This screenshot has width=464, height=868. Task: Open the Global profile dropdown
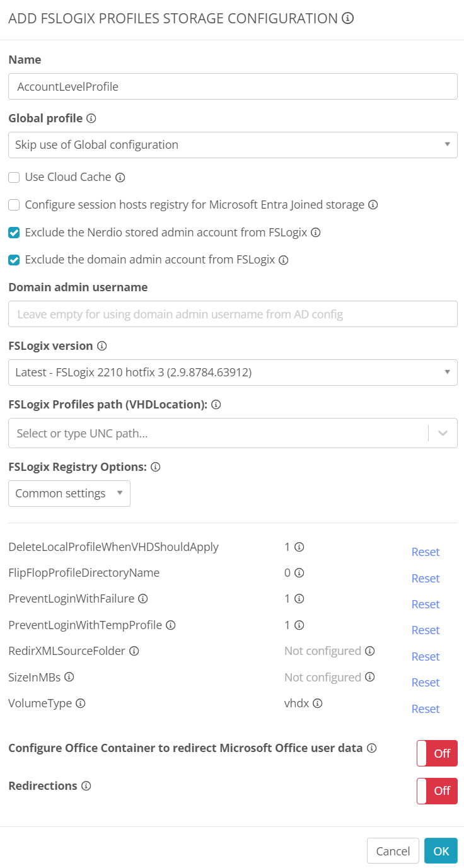coord(233,145)
